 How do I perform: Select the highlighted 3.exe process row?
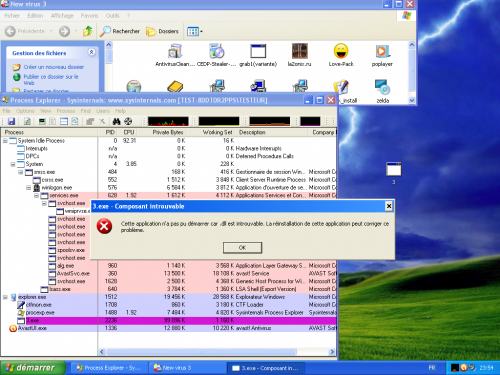(x=168, y=321)
